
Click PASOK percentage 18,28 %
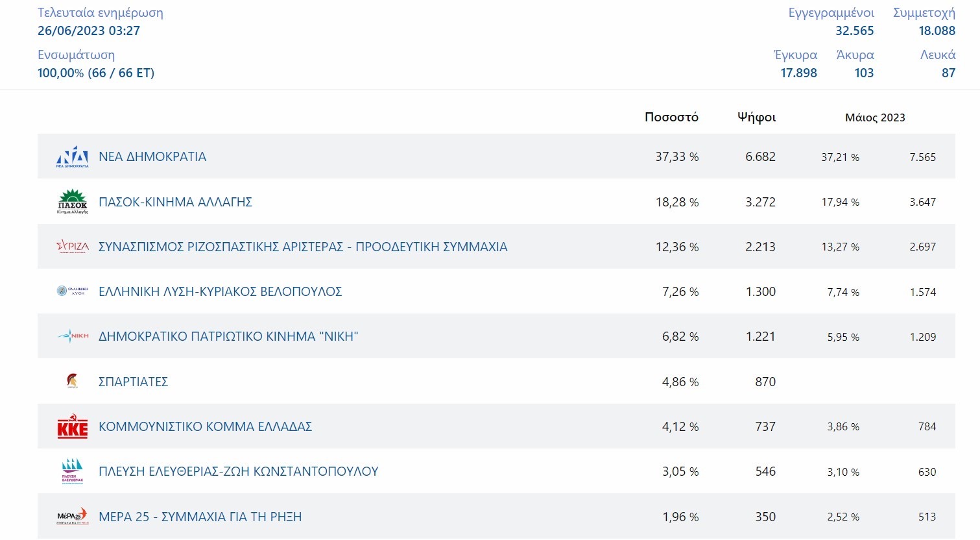click(x=677, y=202)
